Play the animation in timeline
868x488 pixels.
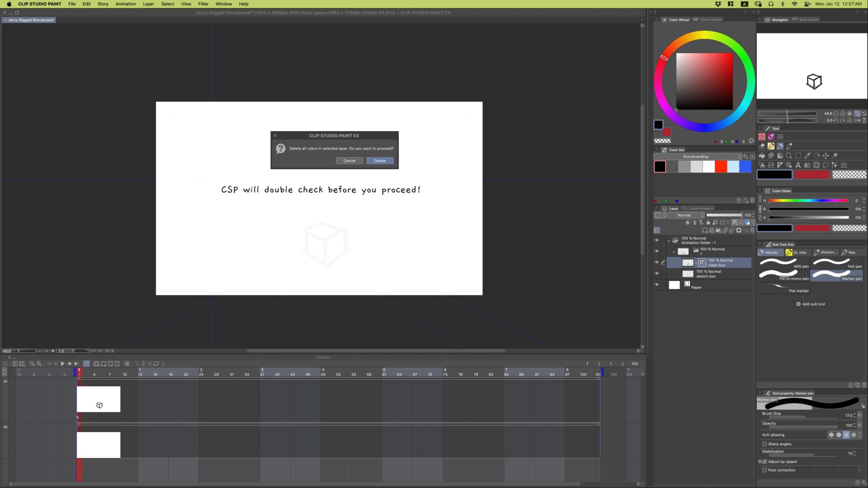pos(63,364)
